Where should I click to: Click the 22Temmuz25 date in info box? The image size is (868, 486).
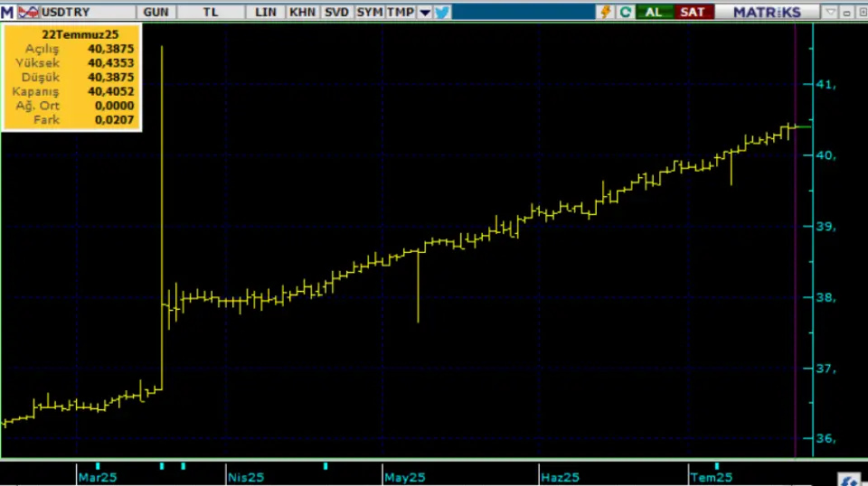(x=80, y=34)
